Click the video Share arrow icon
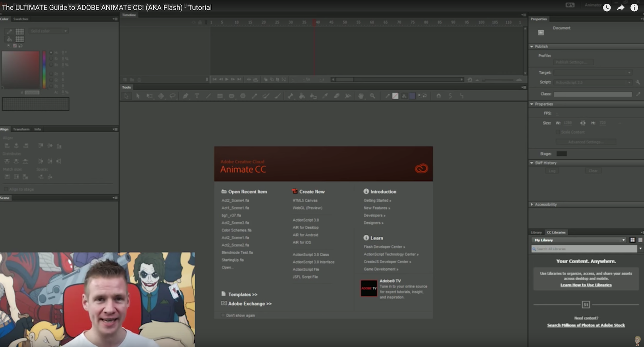 [621, 8]
